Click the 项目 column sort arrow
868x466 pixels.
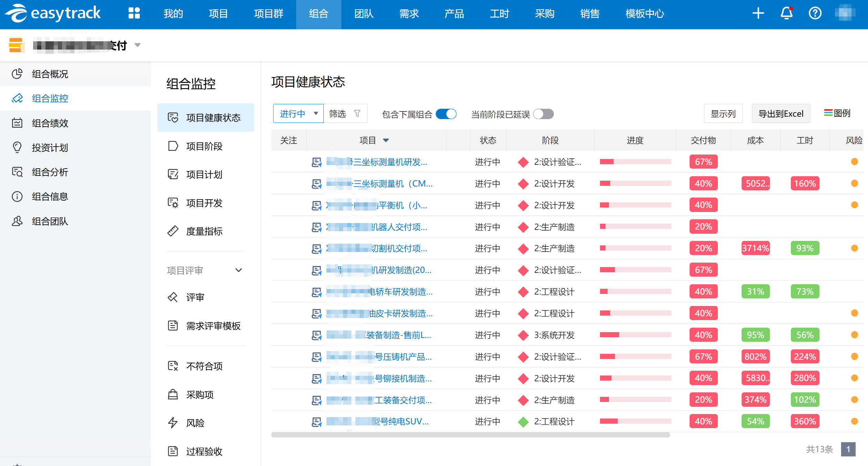pyautogui.click(x=386, y=140)
